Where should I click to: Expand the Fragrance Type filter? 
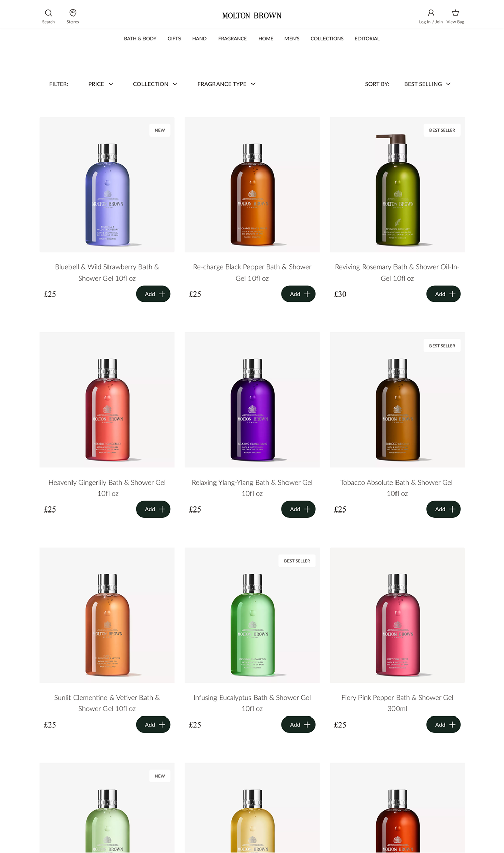(x=227, y=84)
